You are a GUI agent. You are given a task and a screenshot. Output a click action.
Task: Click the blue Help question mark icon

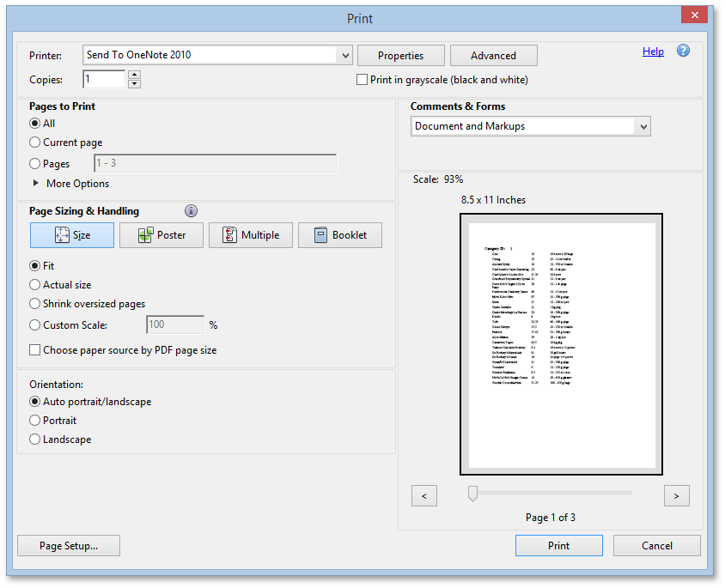[x=683, y=51]
